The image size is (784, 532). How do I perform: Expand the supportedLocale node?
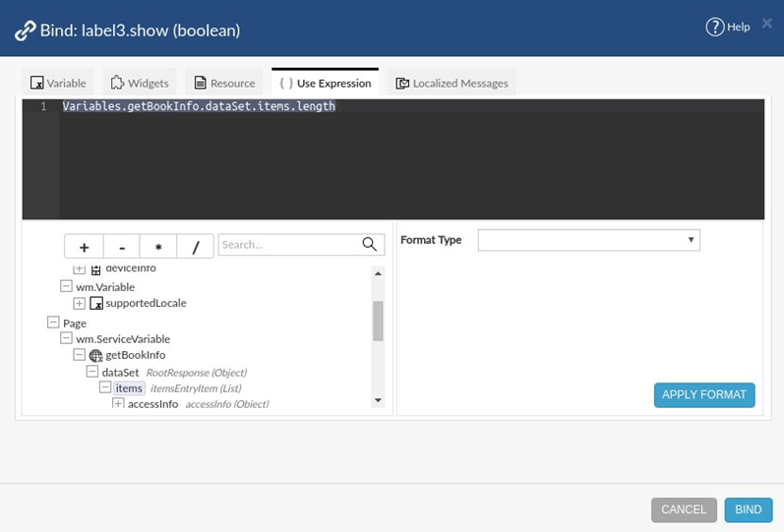tap(80, 303)
